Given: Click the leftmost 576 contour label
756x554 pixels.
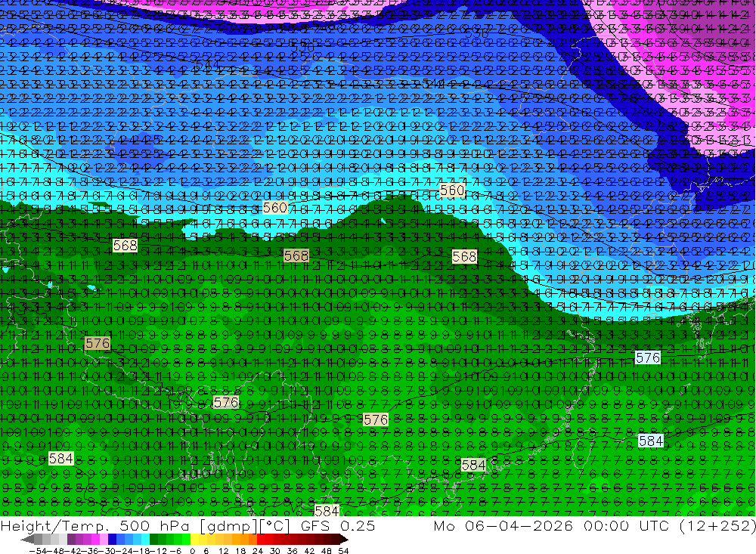Looking at the screenshot, I should point(98,343).
